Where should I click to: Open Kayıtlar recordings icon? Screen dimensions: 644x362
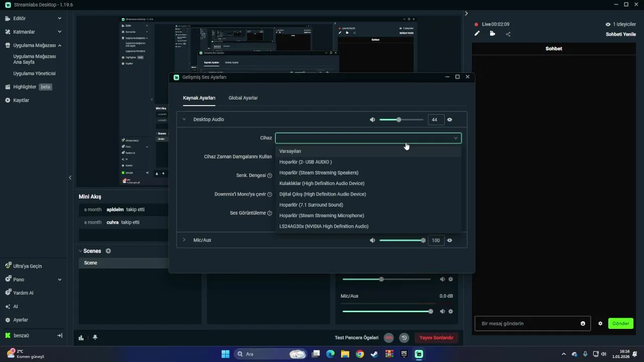[8, 100]
